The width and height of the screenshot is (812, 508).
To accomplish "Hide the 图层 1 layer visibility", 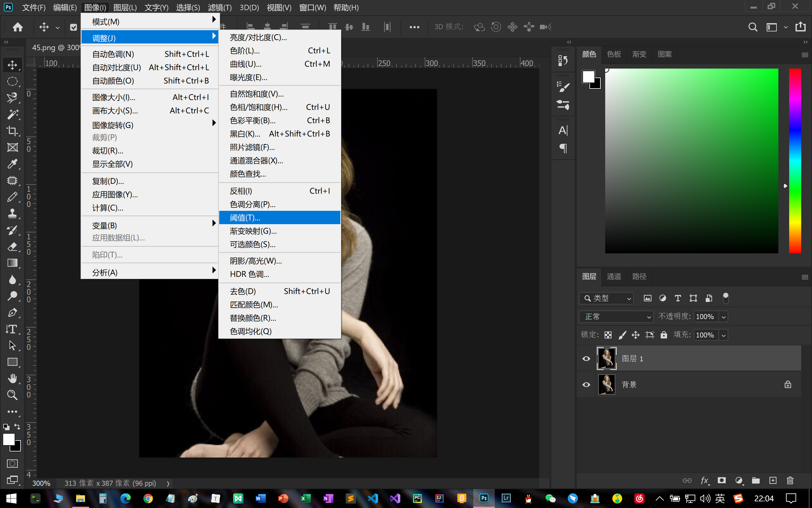I will 586,358.
